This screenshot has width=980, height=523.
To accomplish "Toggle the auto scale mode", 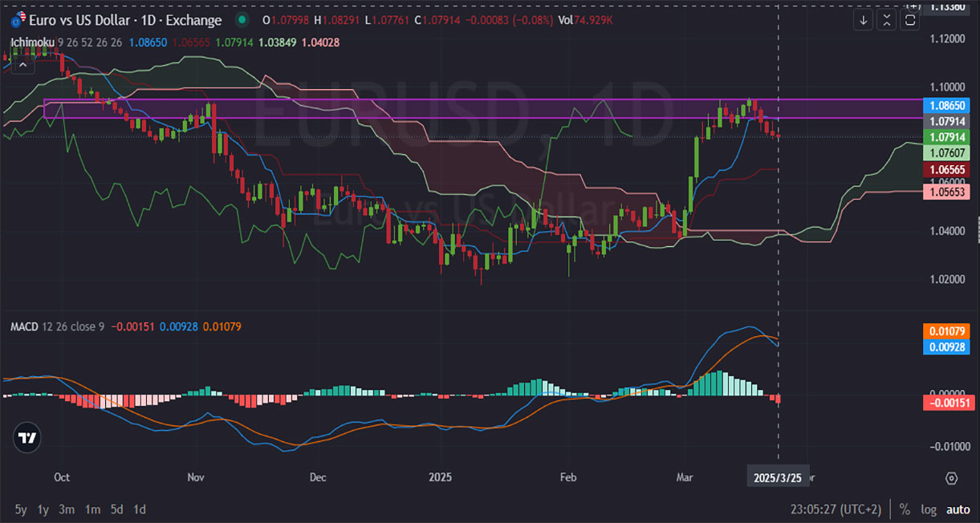I will point(958,509).
